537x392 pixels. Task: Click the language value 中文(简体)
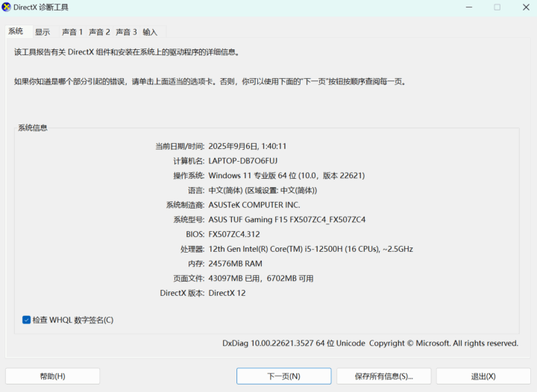(263, 190)
